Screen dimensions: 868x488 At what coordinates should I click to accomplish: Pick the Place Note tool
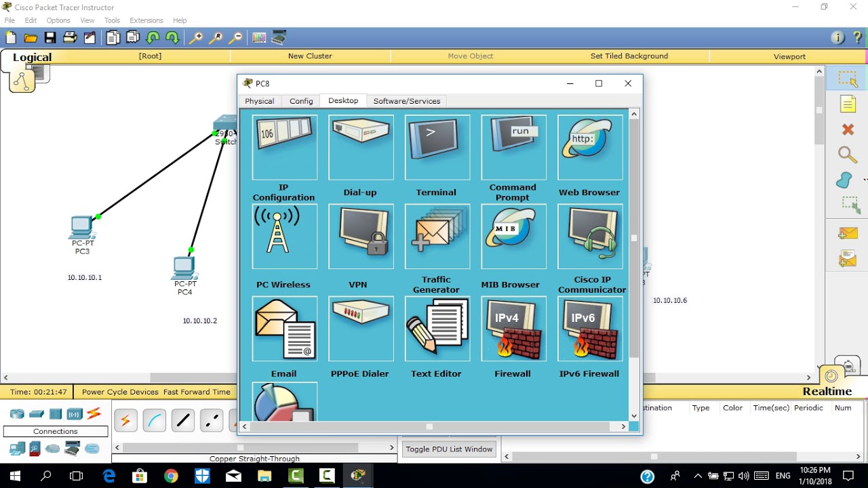pos(848,104)
